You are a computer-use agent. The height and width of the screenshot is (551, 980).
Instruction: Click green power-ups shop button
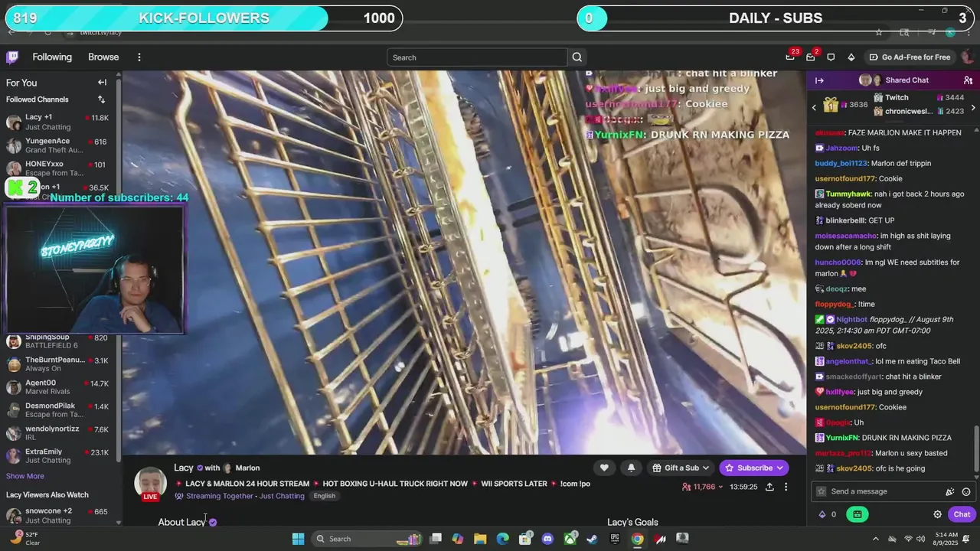click(x=857, y=514)
